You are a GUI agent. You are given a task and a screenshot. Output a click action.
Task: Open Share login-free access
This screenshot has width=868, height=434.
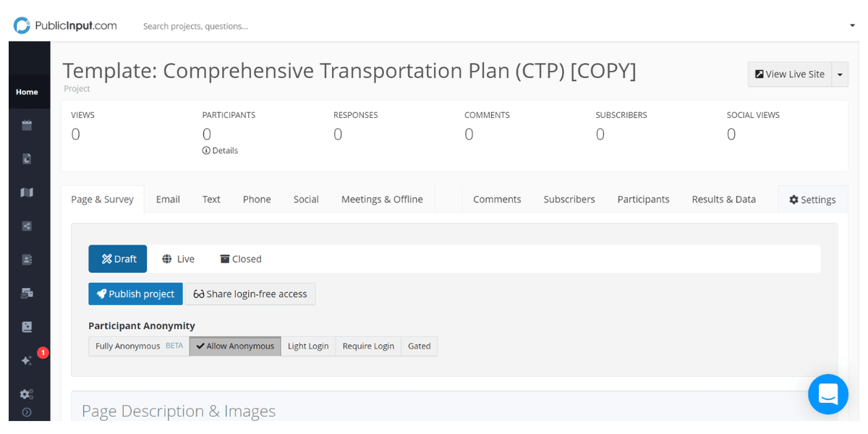coord(250,294)
